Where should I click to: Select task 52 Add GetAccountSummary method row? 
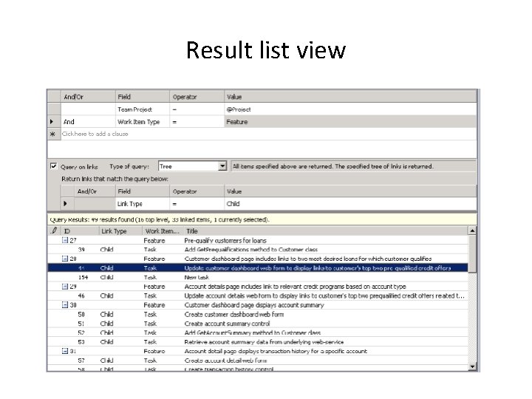258,332
